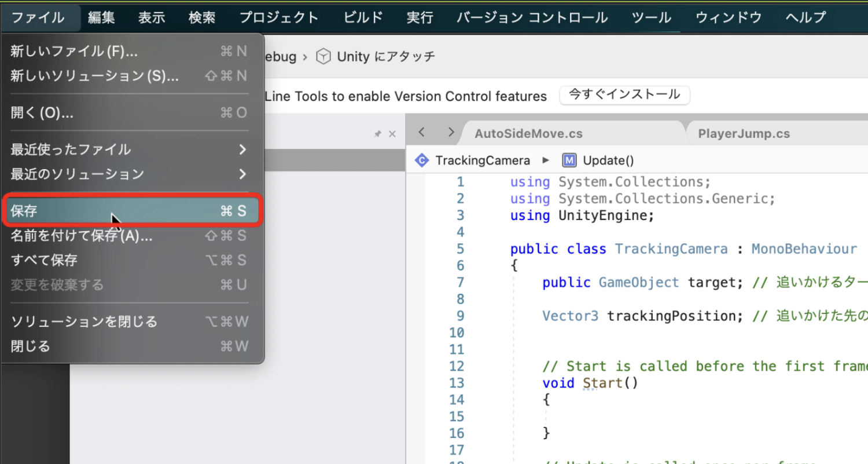Open the Update() member breadcrumb
The height and width of the screenshot is (464, 868).
pos(608,160)
